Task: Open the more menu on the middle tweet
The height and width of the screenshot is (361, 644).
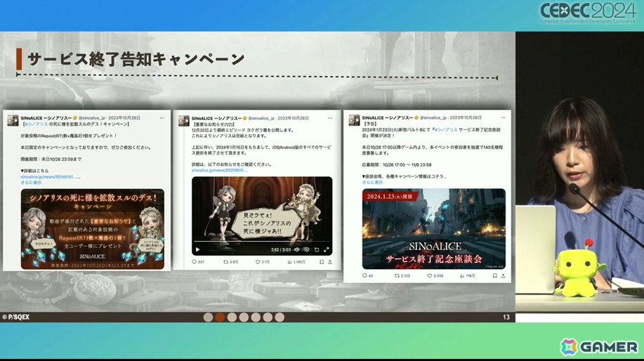Action: [330, 118]
